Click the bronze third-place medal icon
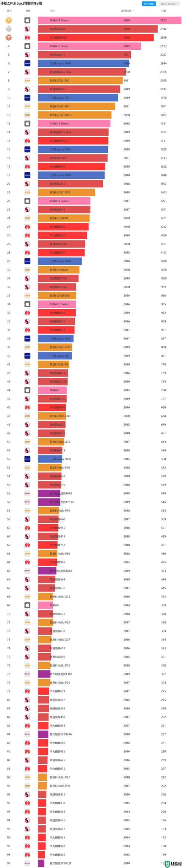This screenshot has width=182, height=868. 8,38
